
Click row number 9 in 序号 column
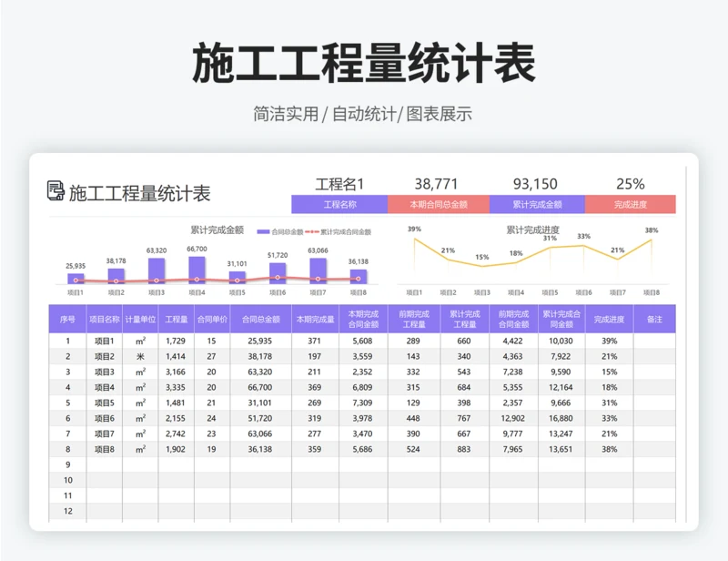click(x=67, y=464)
